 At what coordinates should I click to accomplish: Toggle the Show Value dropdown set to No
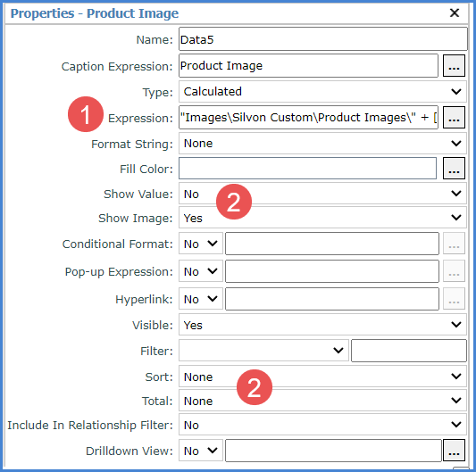click(322, 194)
